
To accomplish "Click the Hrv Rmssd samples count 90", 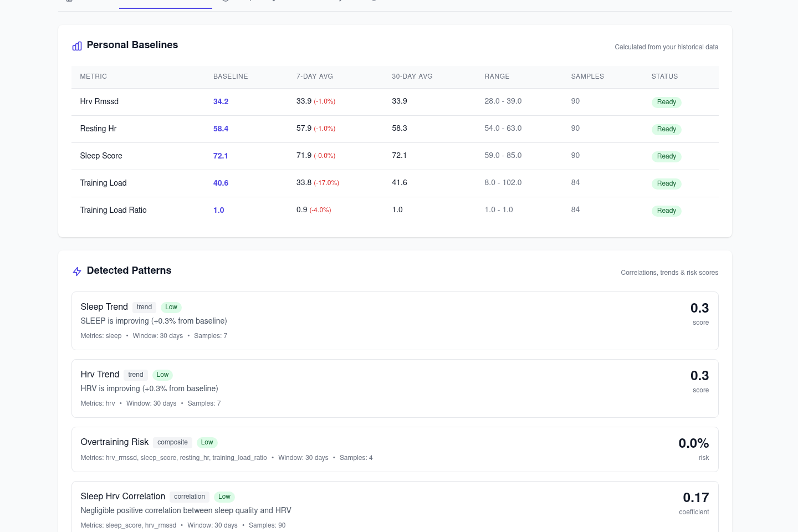I will 575,101.
